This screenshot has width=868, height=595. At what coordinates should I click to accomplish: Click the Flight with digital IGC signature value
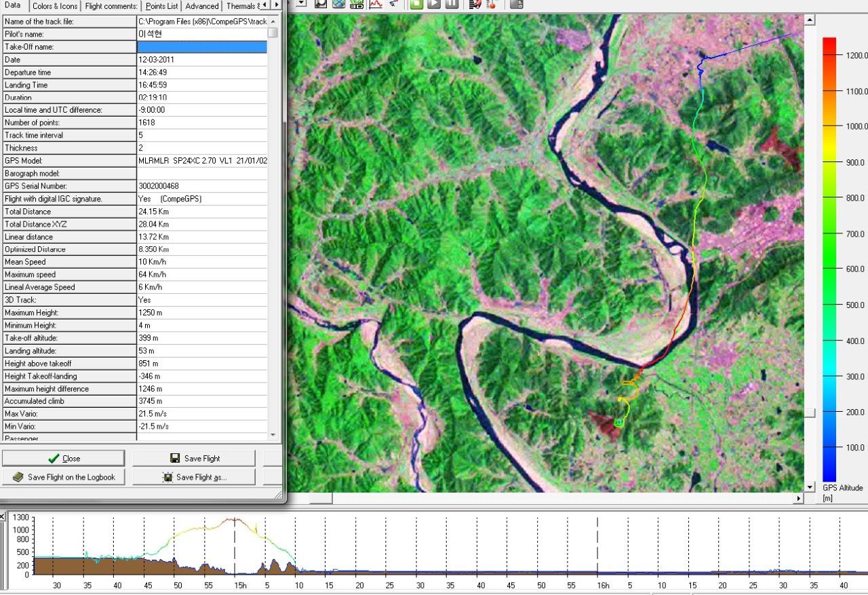(170, 199)
